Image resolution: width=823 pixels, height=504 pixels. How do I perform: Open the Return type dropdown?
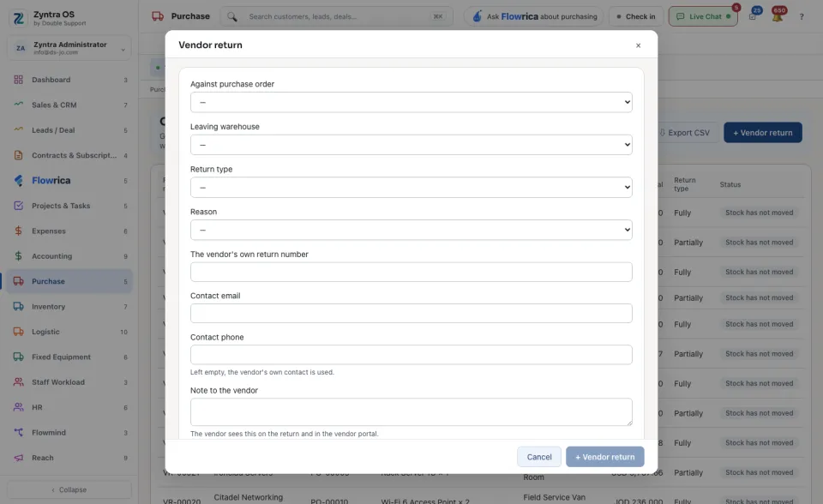(411, 188)
